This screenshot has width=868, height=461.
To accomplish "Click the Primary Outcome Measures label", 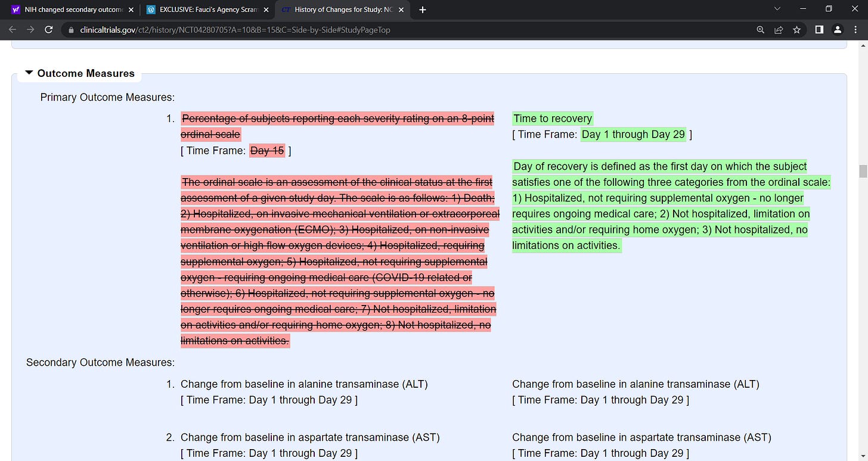I will coord(107,97).
